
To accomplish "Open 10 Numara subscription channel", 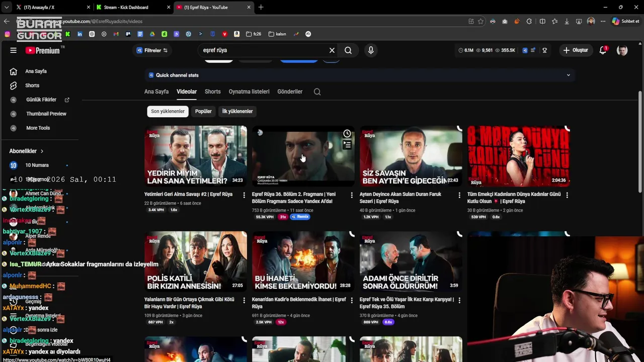I will pos(38,165).
